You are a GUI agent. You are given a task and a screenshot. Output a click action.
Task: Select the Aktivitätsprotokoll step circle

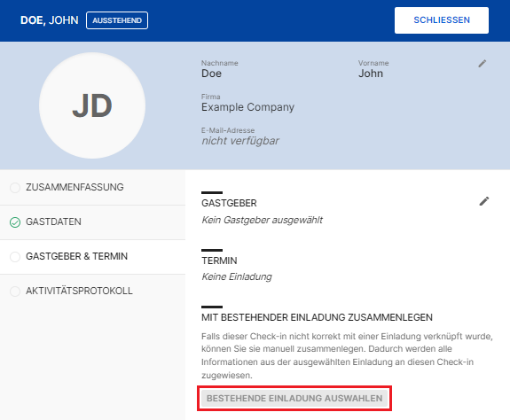15,291
